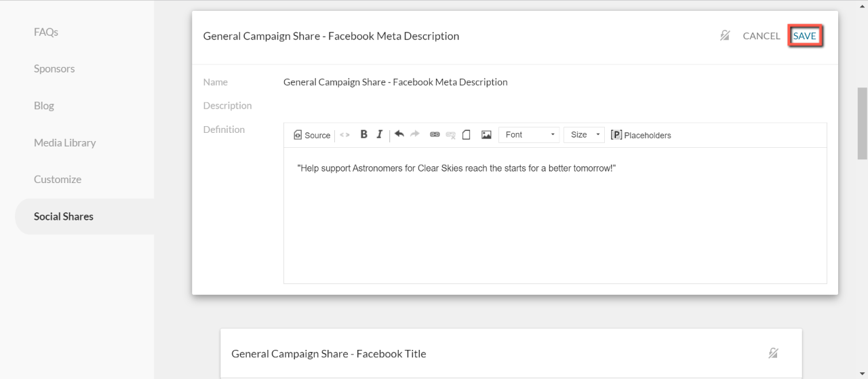This screenshot has height=379, width=868.
Task: Click inside the definition text editor
Action: click(x=555, y=216)
